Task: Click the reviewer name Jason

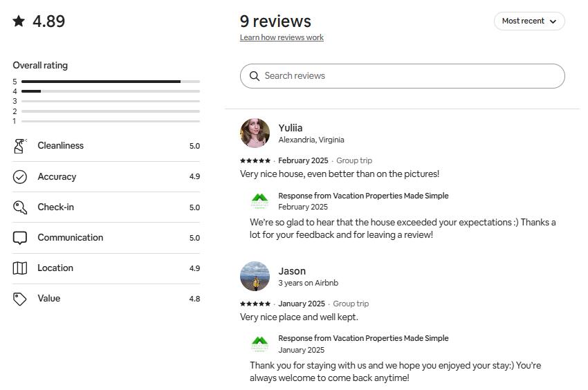Action: [x=292, y=271]
